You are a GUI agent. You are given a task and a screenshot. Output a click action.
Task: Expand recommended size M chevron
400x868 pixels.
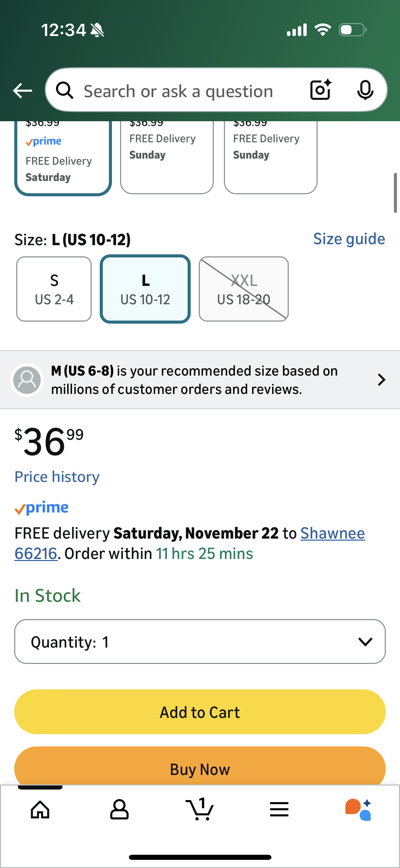(x=381, y=380)
